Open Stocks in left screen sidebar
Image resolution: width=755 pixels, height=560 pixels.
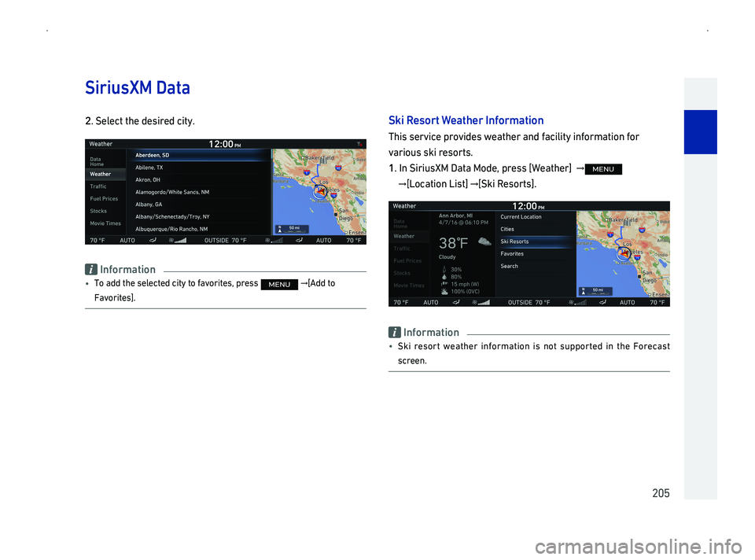[105, 211]
